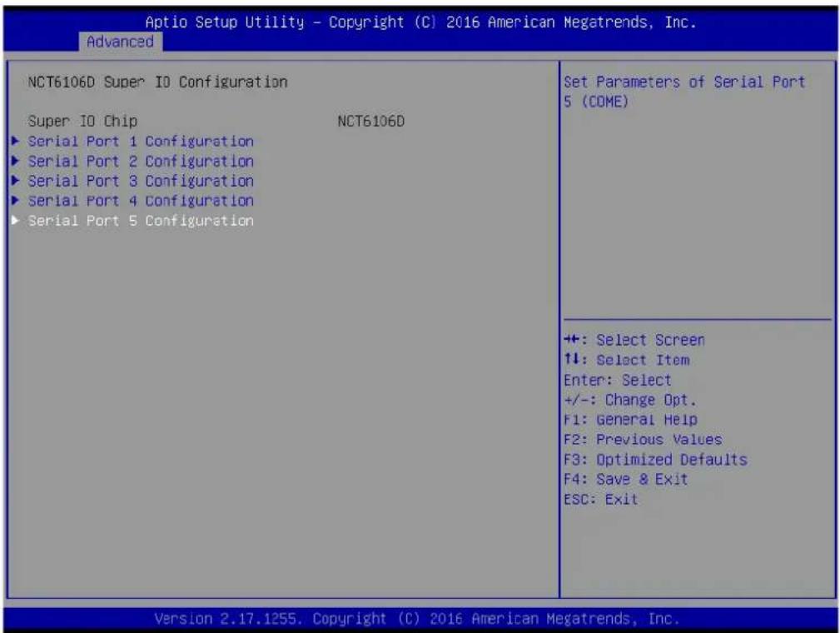Click the Enter: Select hint
This screenshot has height=633, width=840.
click(x=617, y=380)
